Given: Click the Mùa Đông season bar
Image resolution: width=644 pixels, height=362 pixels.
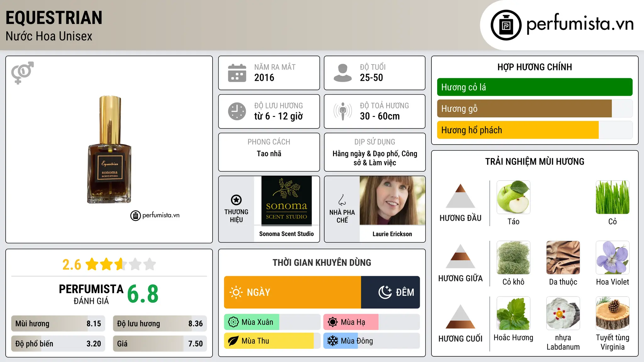Looking at the screenshot, I should point(371,341).
